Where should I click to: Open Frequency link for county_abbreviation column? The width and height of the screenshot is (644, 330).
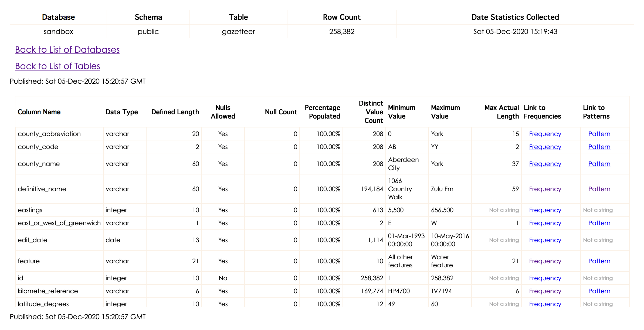[545, 134]
